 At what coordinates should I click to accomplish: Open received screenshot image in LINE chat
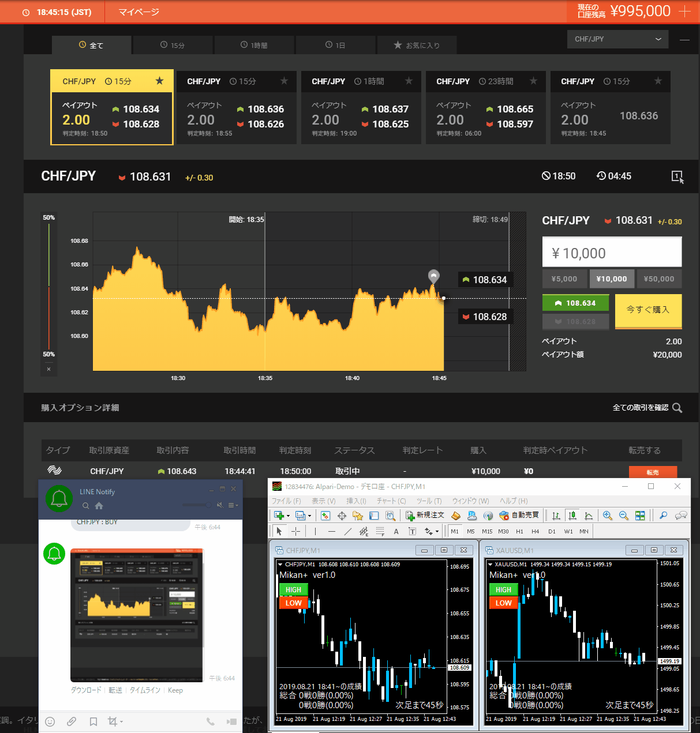[x=137, y=615]
